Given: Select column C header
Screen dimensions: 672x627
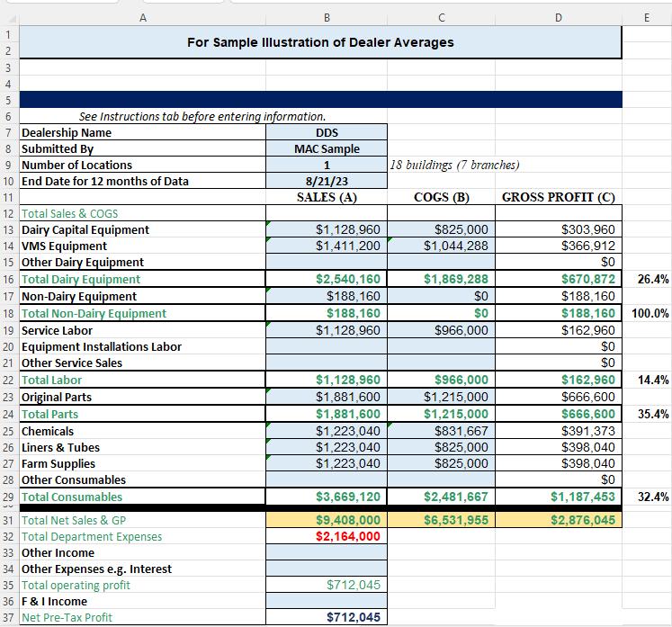Looking at the screenshot, I should pyautogui.click(x=442, y=18).
